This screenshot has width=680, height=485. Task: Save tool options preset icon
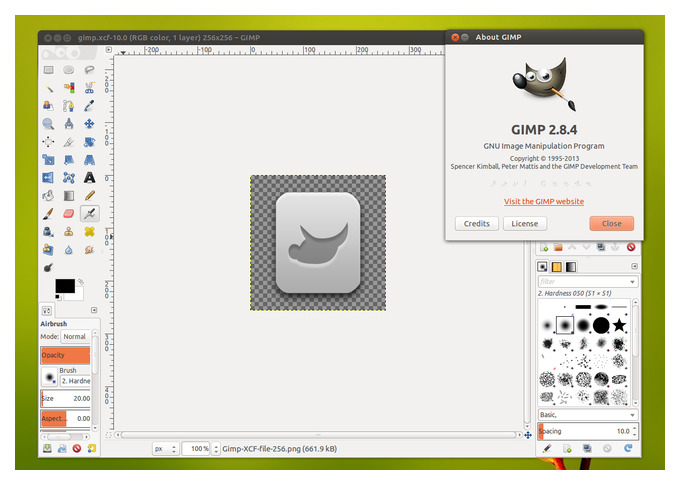pos(47,449)
